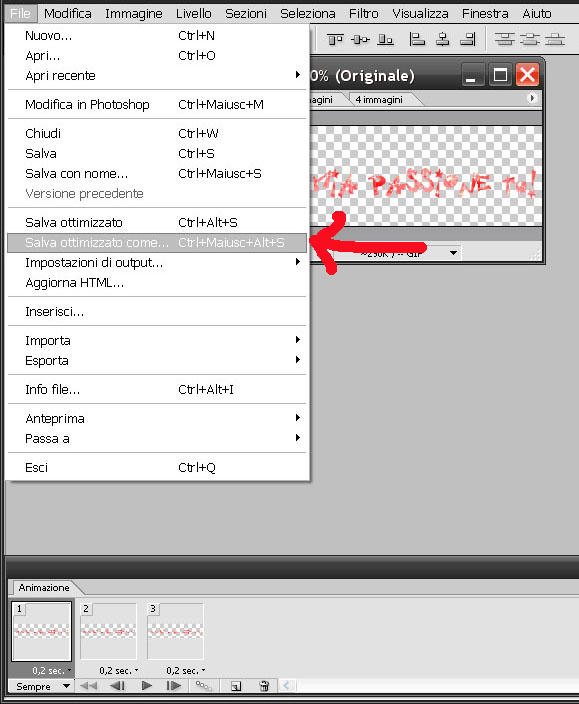Switch to the 4 immagini tab
The image size is (579, 704).
point(379,100)
